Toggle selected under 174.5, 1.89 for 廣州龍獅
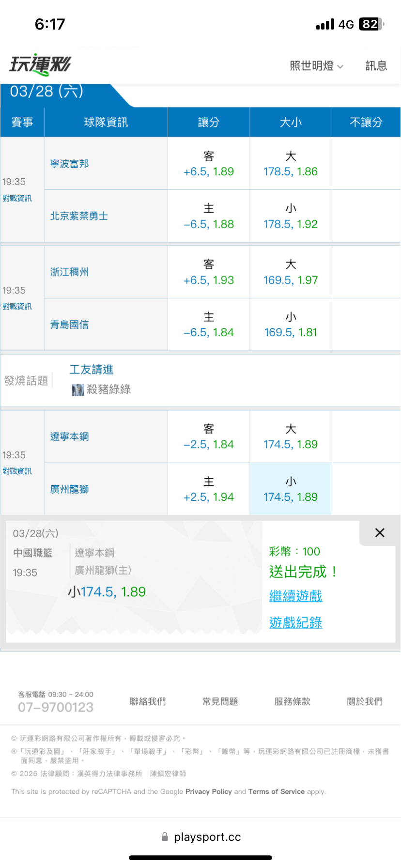Screen dimensions: 401x868 click(291, 489)
